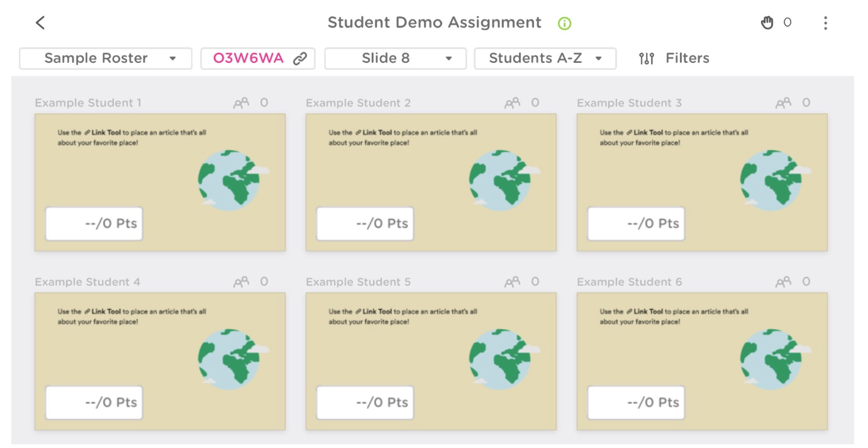The image size is (868, 448).
Task: Click the collaborators icon for Example Student 1
Action: (242, 103)
